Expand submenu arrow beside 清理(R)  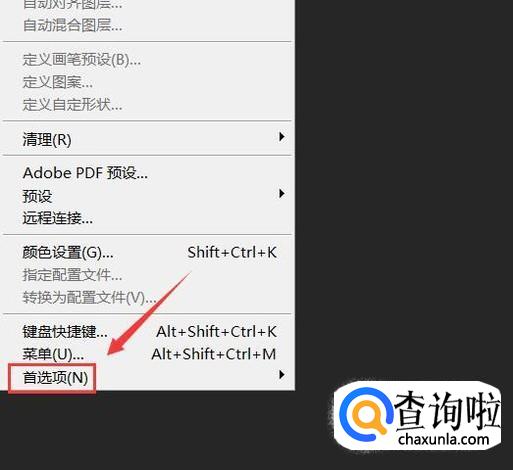pyautogui.click(x=282, y=137)
